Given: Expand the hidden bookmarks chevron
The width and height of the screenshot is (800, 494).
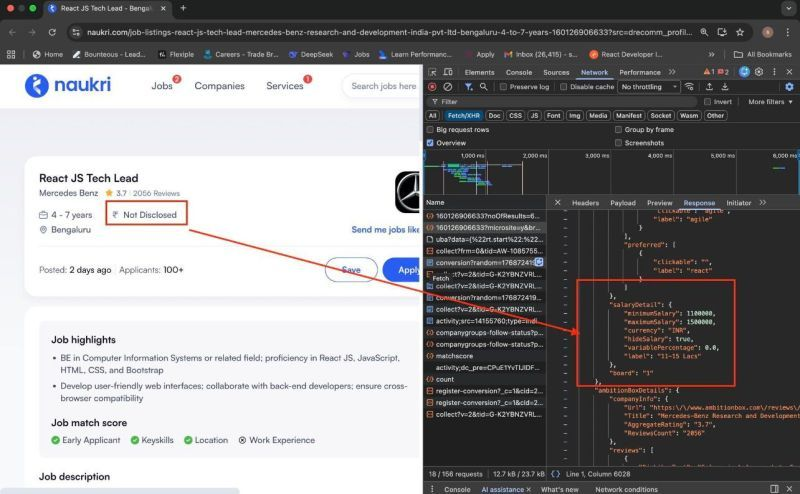Looking at the screenshot, I should click(711, 54).
